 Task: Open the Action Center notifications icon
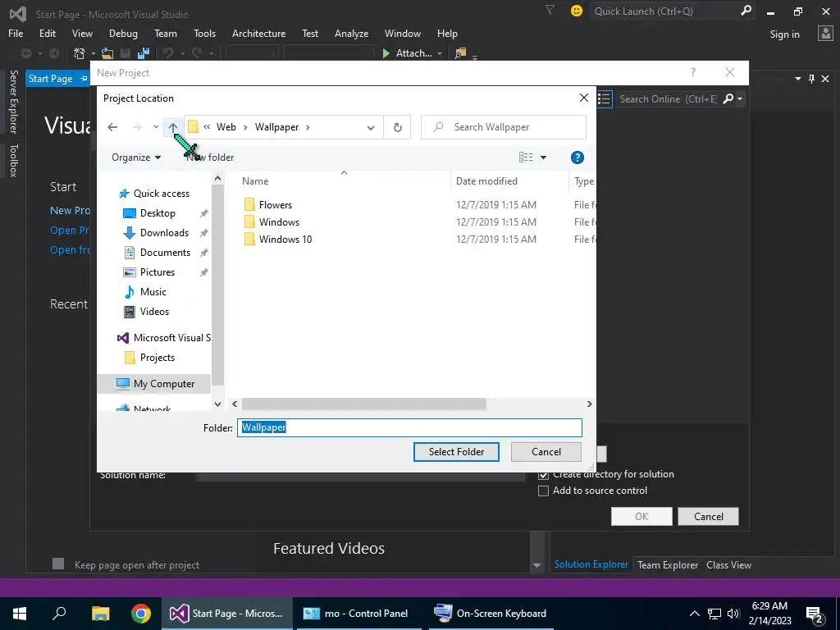tap(815, 614)
